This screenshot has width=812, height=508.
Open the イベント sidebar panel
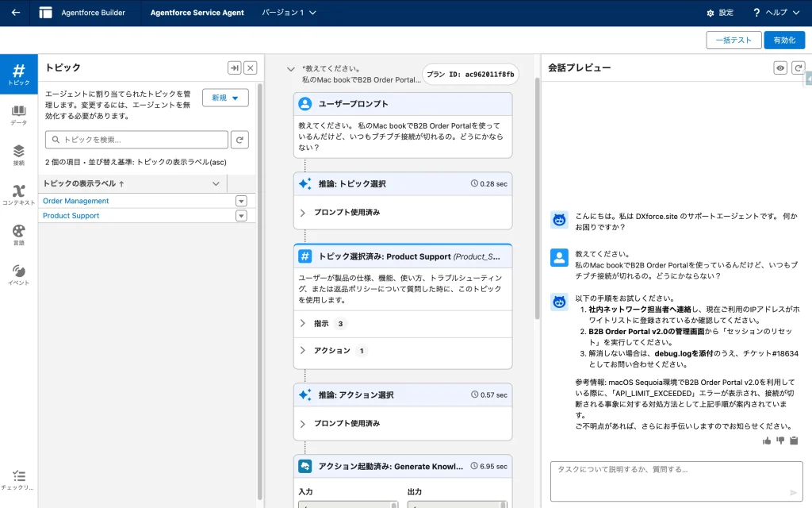pos(18,275)
